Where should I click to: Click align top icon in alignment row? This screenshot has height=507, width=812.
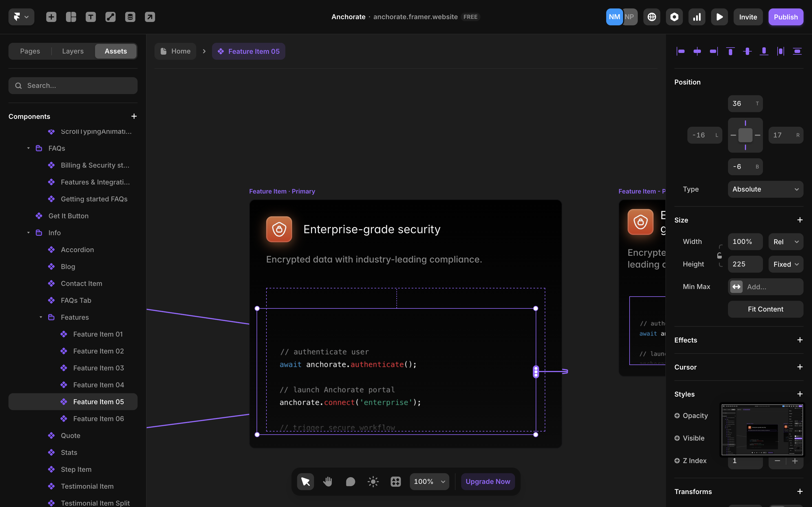pos(730,51)
